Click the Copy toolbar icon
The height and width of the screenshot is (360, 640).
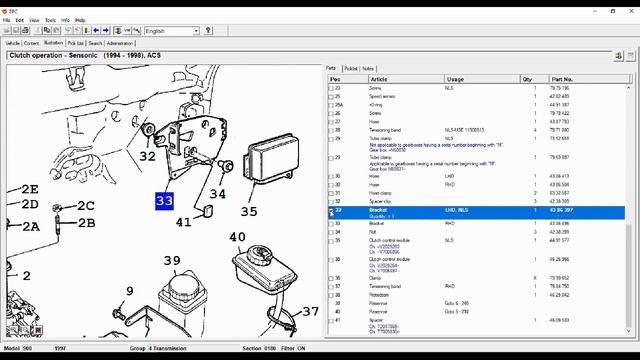pyautogui.click(x=47, y=31)
